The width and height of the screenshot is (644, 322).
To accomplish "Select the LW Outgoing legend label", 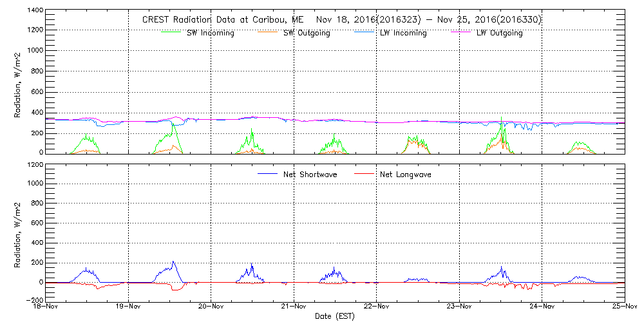I will [x=499, y=33].
